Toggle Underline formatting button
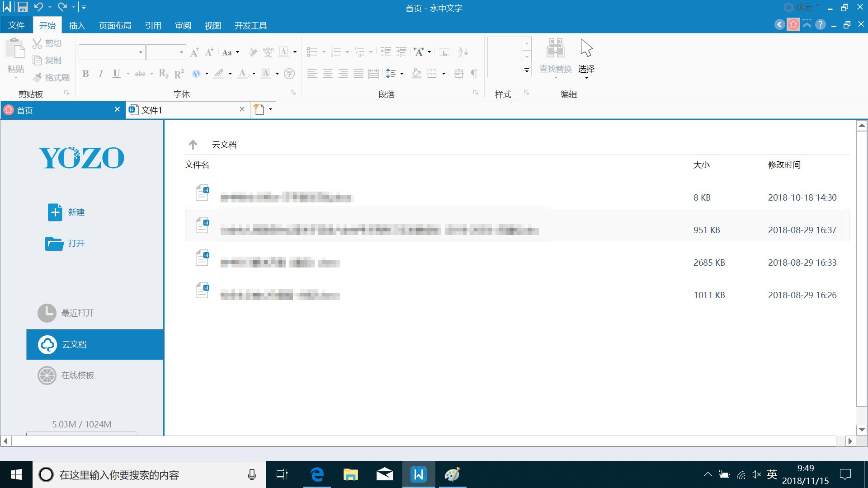Screen dimensions: 868x488 pos(117,74)
